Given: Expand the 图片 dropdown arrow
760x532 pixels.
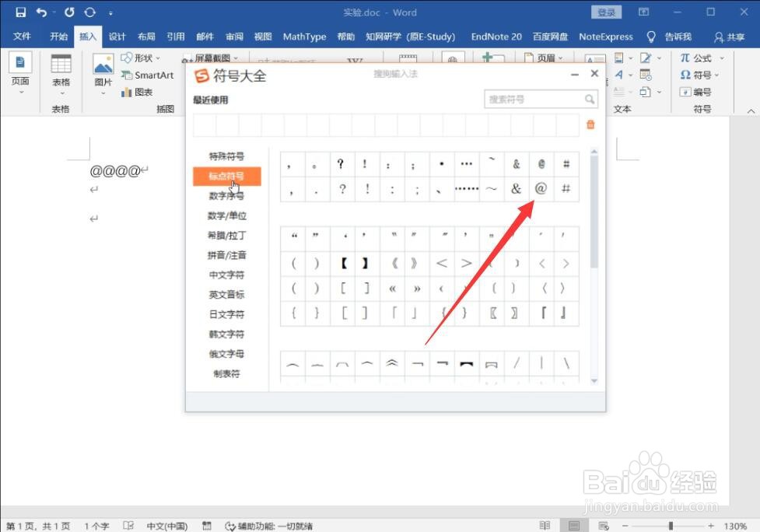Looking at the screenshot, I should [x=103, y=93].
